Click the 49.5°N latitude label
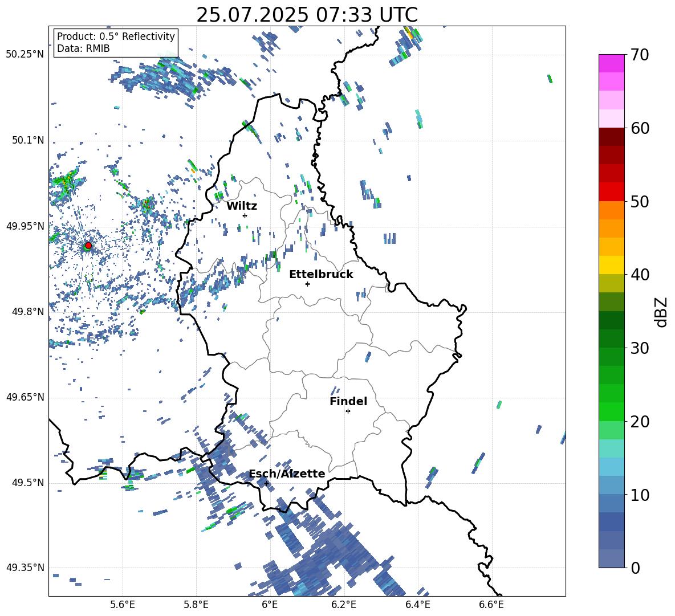Screen dimensions: 675x616 [28, 483]
